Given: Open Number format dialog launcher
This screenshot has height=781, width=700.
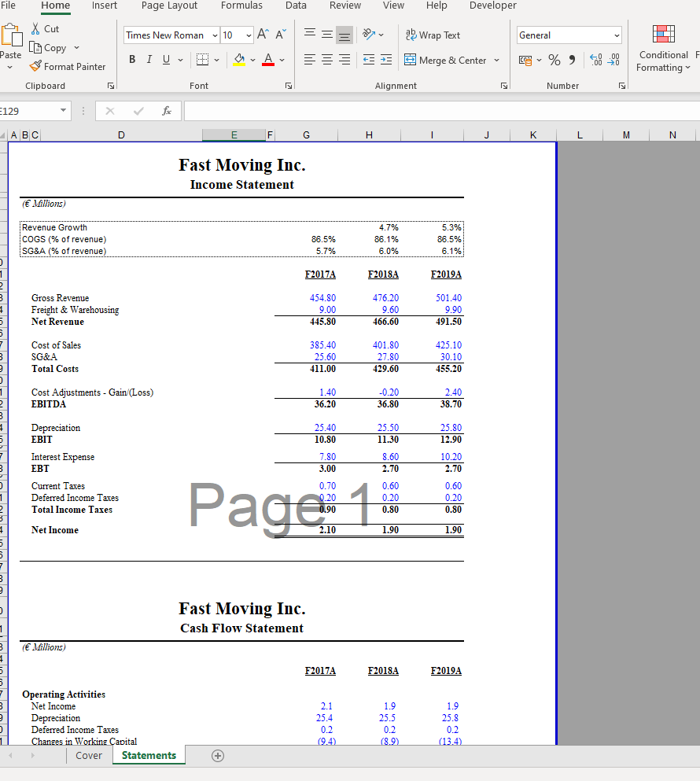Looking at the screenshot, I should point(622,86).
